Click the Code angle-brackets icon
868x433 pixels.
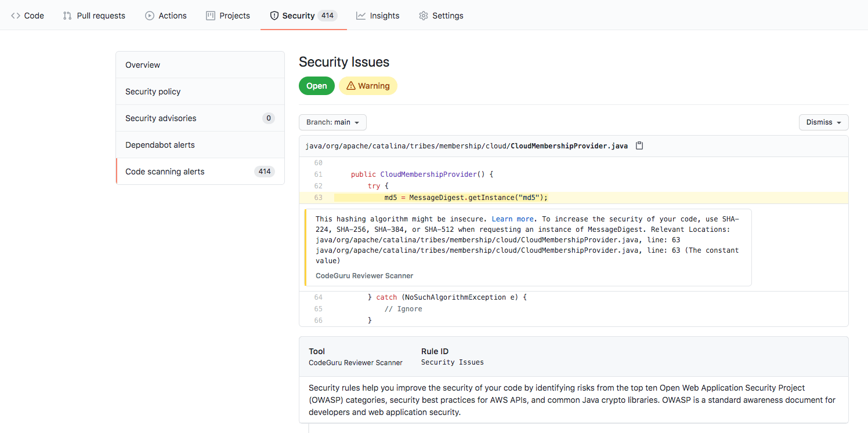[x=15, y=15]
